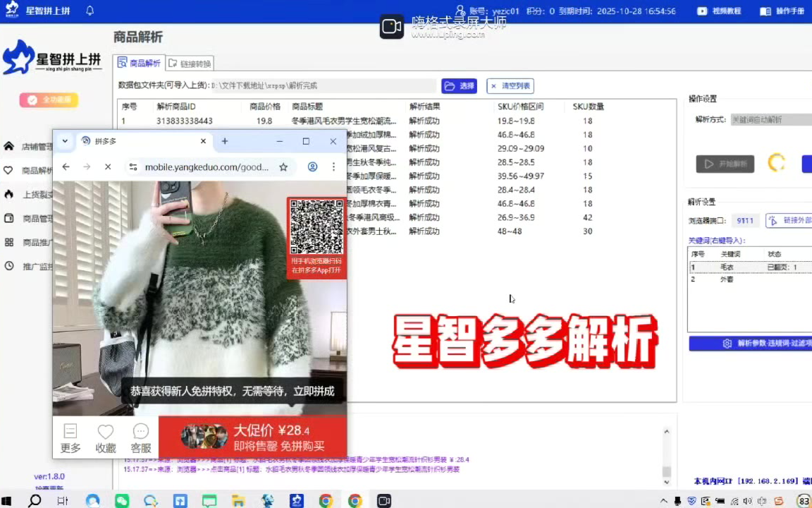Open Chrome three-dot menu
The height and width of the screenshot is (508, 812).
pyautogui.click(x=334, y=167)
